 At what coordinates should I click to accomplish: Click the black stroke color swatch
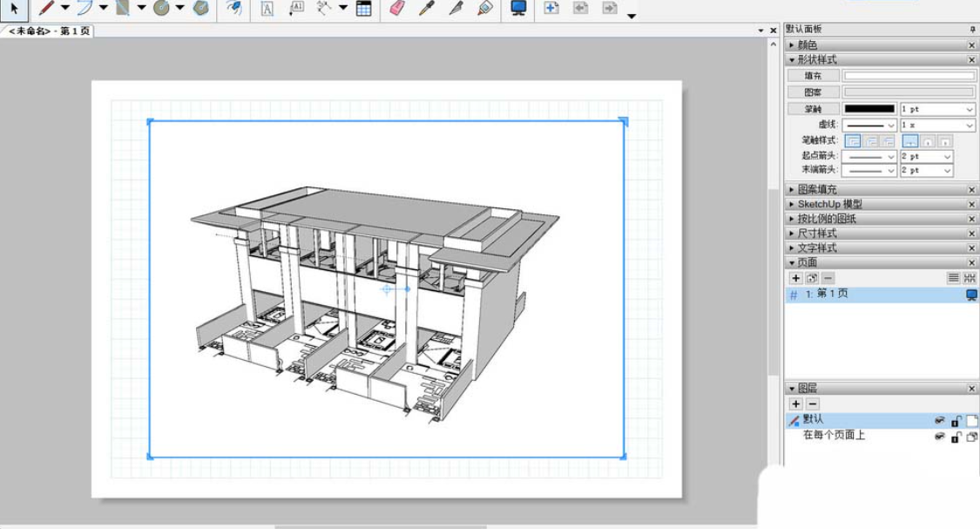coord(869,109)
